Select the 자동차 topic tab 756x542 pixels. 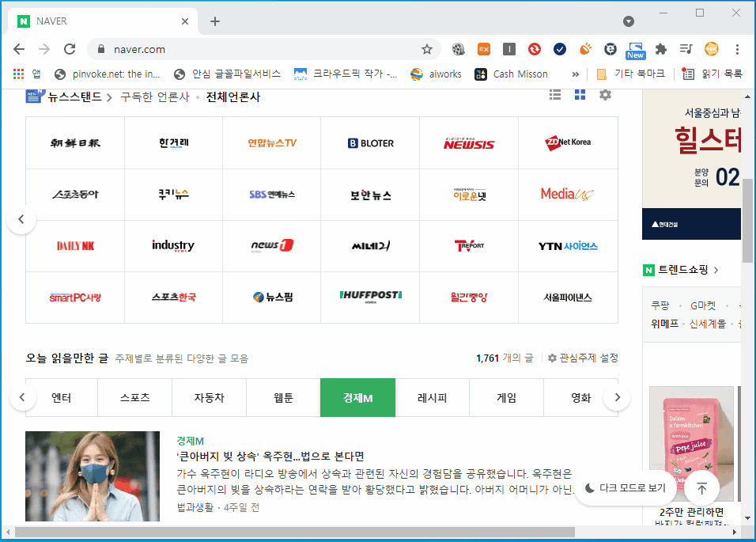point(210,398)
